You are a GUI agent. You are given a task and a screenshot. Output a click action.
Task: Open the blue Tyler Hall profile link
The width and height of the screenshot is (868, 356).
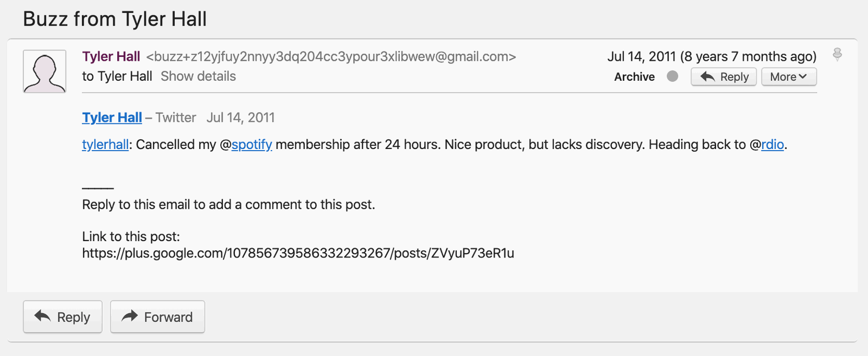point(112,118)
